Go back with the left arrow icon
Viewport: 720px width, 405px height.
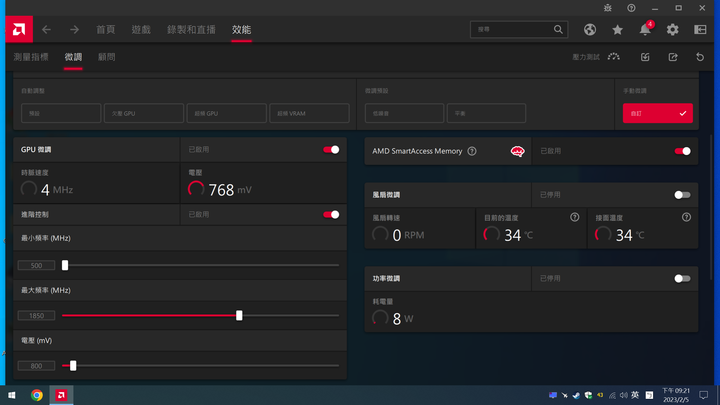click(x=46, y=30)
